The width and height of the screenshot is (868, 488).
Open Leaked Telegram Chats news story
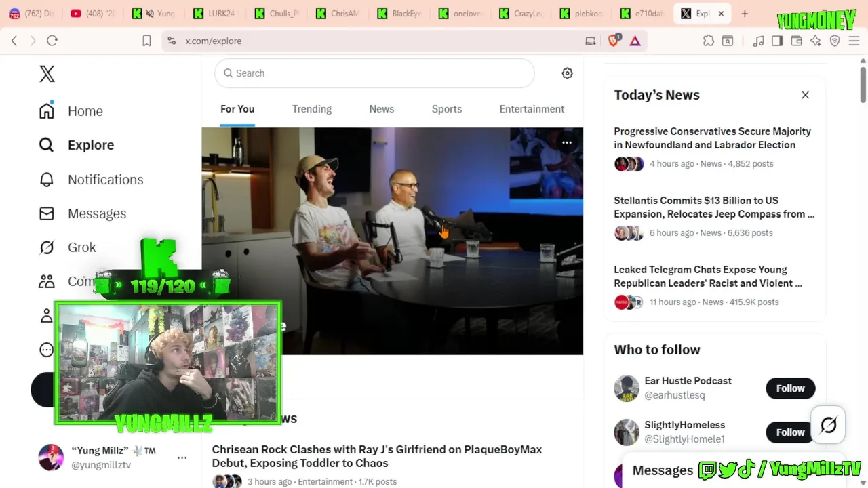click(x=708, y=277)
